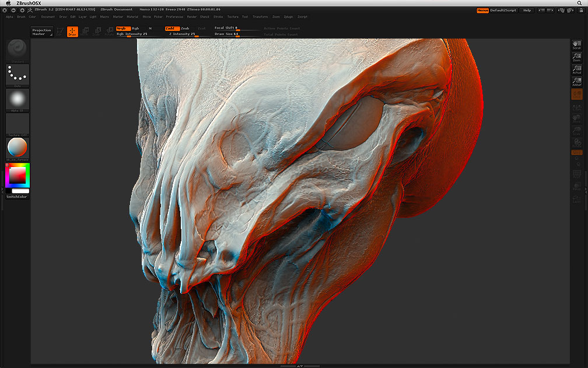This screenshot has width=588, height=368.
Task: Open the Projection Master button
Action: (x=41, y=32)
